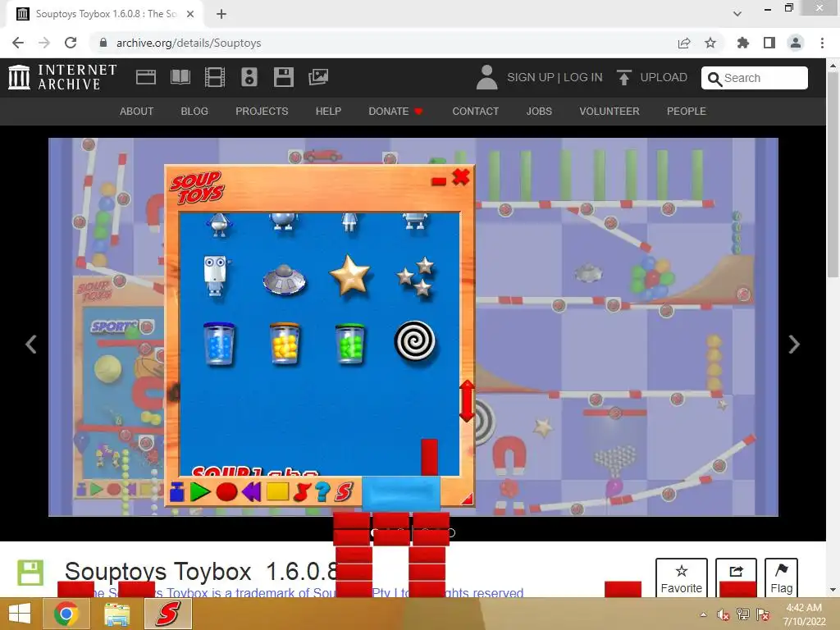Show previous screenshot in carousel
The width and height of the screenshot is (840, 630).
31,344
